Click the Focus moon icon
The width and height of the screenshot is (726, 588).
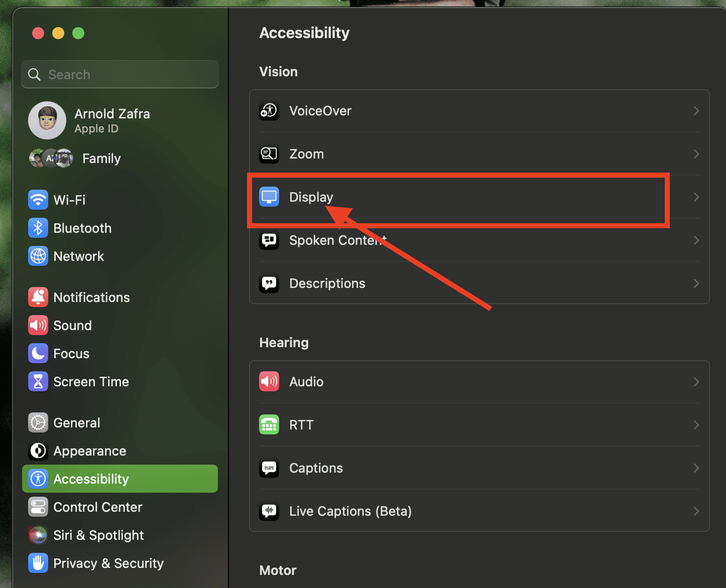[x=38, y=354]
